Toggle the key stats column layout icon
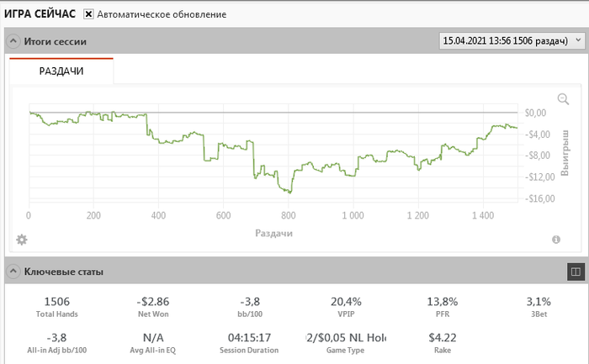Screen dimensions: 589x364 [x=576, y=272]
